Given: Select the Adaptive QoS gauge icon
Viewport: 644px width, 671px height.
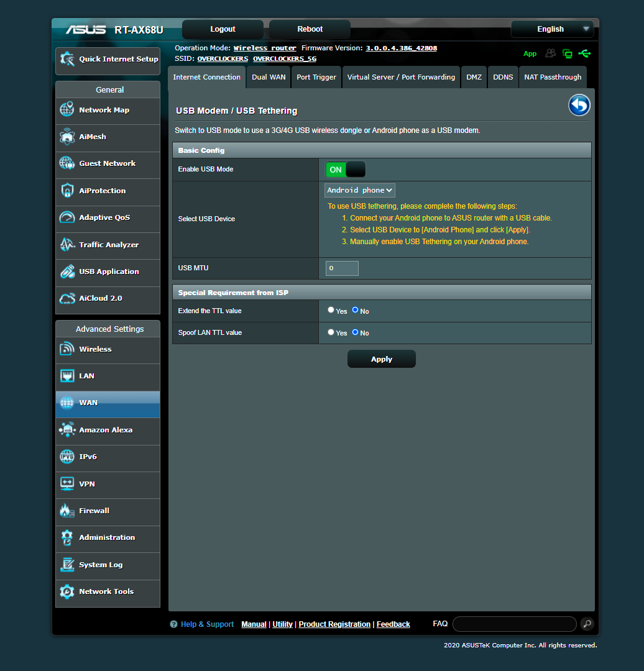Looking at the screenshot, I should (67, 217).
